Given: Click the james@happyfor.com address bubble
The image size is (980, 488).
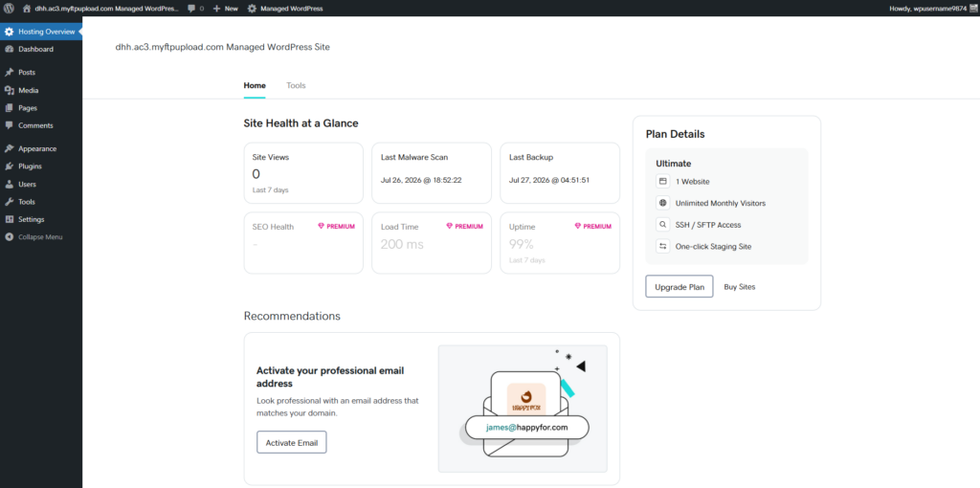Looking at the screenshot, I should pos(527,428).
